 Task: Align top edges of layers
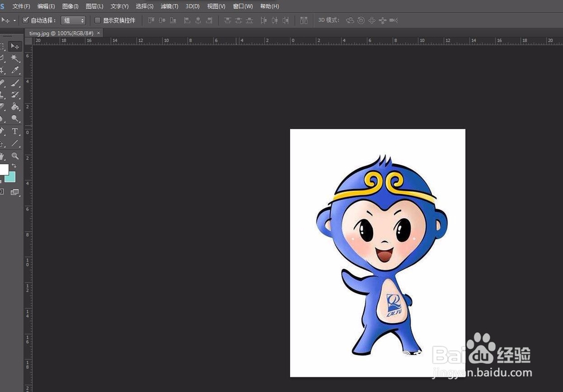(151, 20)
